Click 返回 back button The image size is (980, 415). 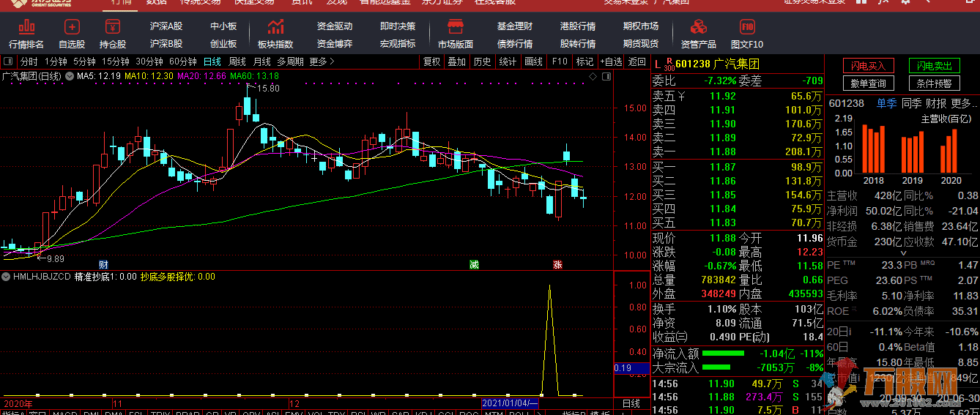coord(637,61)
